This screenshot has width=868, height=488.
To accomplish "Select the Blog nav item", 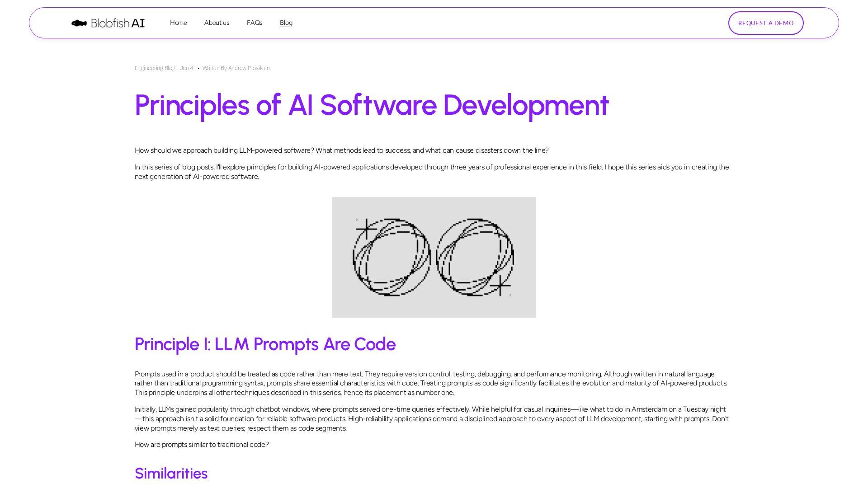I will point(286,23).
